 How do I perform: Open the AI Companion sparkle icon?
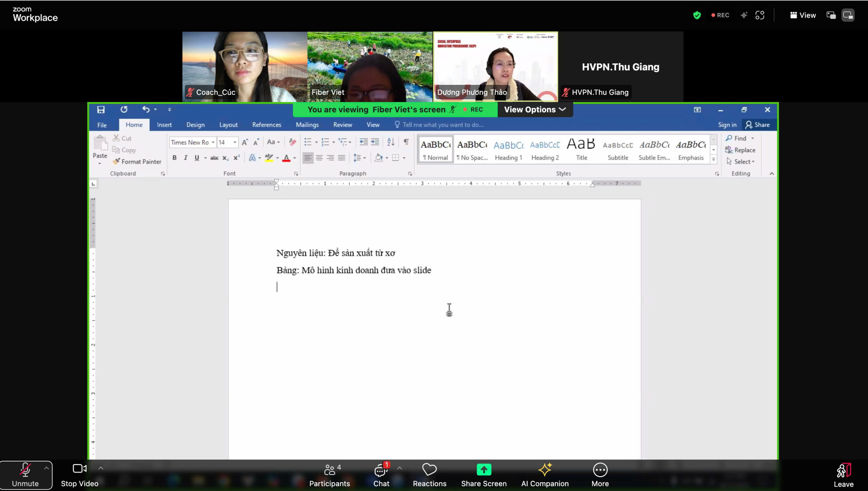tap(545, 470)
